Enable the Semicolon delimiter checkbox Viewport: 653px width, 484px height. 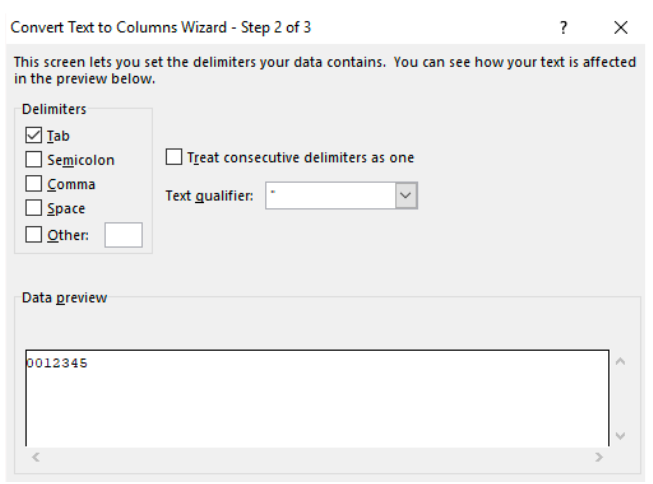[x=33, y=160]
